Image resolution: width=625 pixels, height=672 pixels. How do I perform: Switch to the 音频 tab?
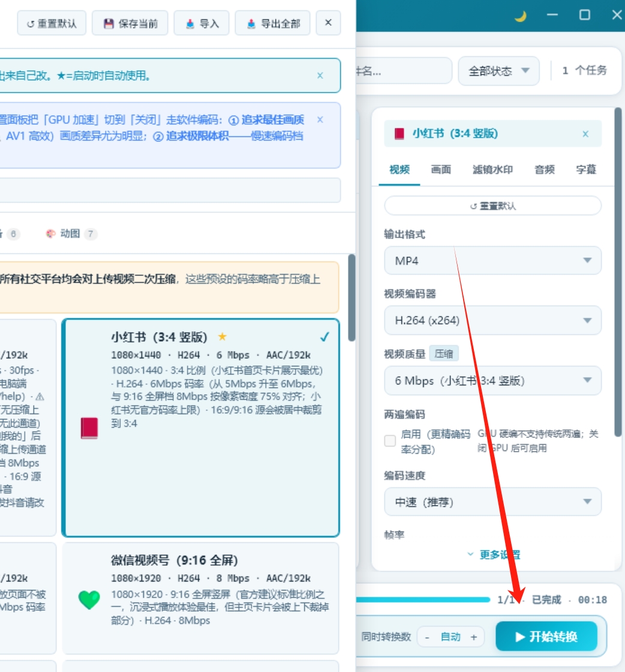545,170
